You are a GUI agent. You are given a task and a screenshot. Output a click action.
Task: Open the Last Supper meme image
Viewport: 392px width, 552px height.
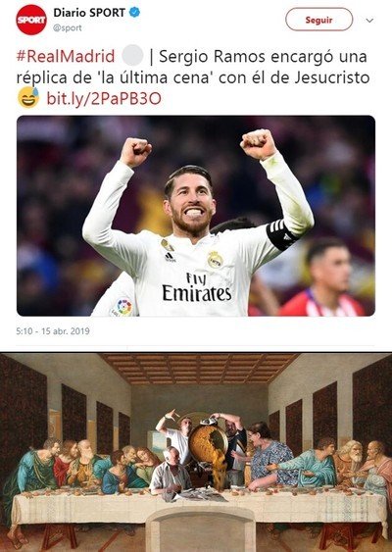(196, 452)
